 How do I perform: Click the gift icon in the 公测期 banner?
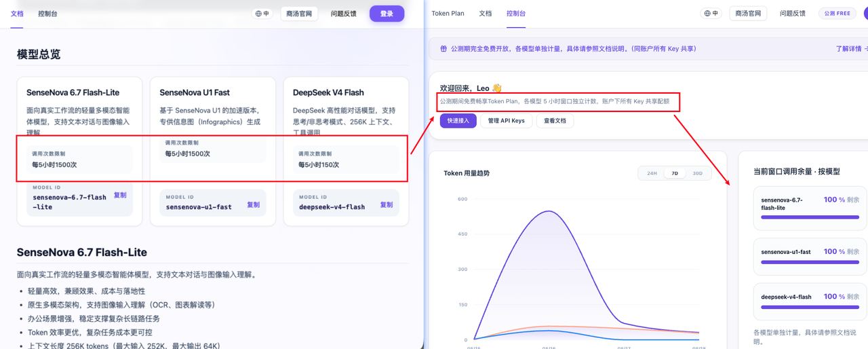pos(444,49)
